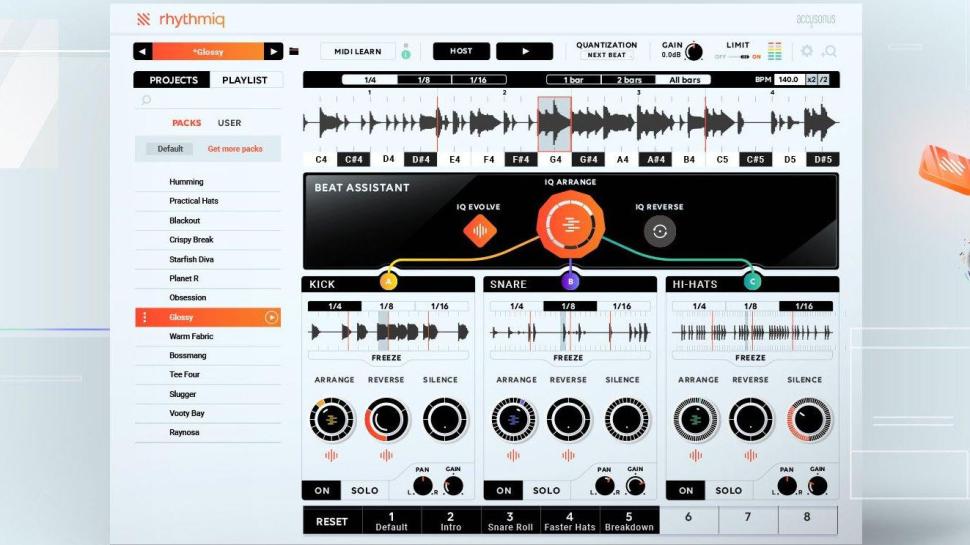Click the MIDI info indicator icon
The width and height of the screenshot is (970, 545).
pos(406,52)
